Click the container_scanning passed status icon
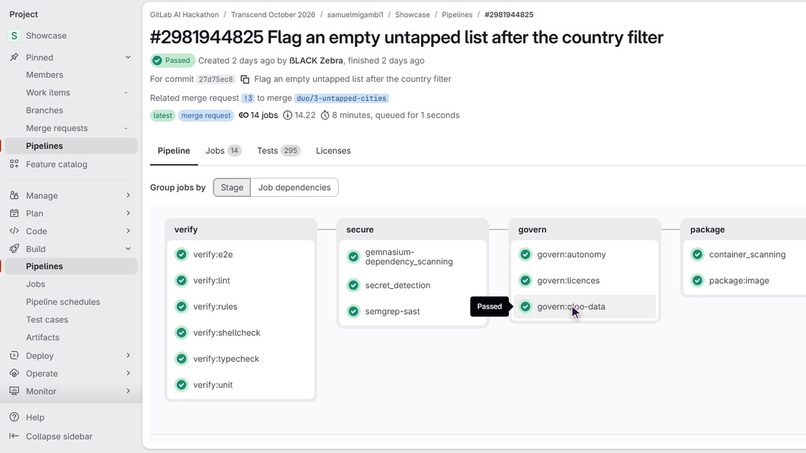Viewport: 806px width, 453px height. (x=697, y=255)
